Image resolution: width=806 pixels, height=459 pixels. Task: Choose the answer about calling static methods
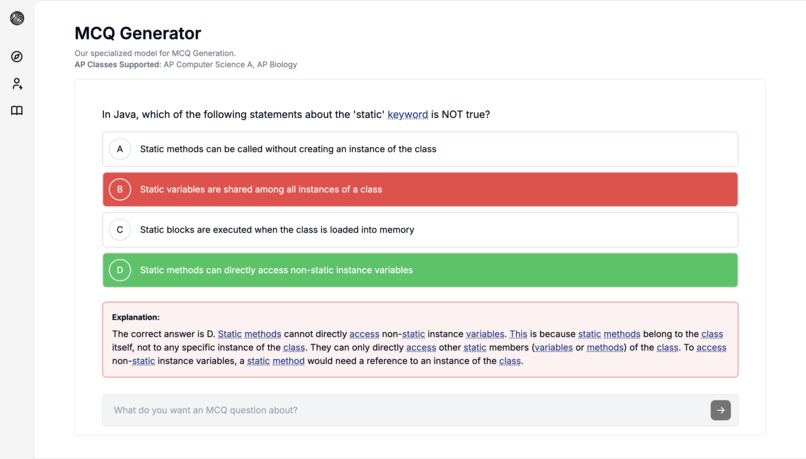[420, 149]
